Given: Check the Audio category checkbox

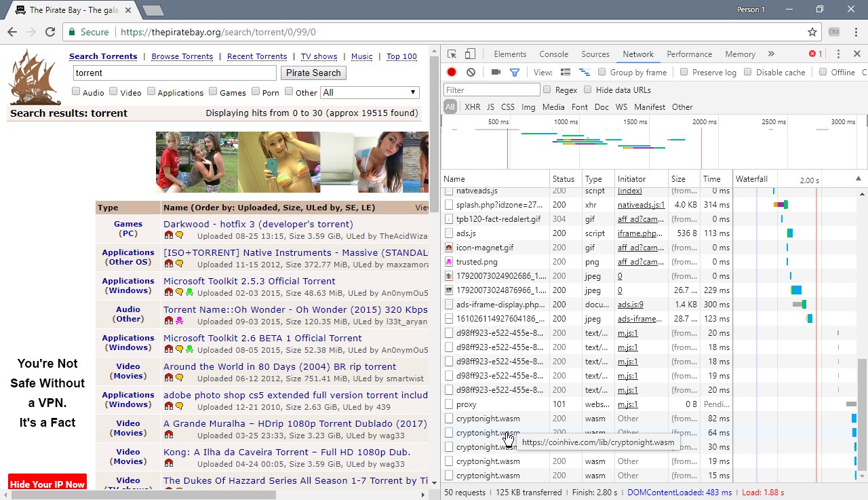Looking at the screenshot, I should coord(76,92).
